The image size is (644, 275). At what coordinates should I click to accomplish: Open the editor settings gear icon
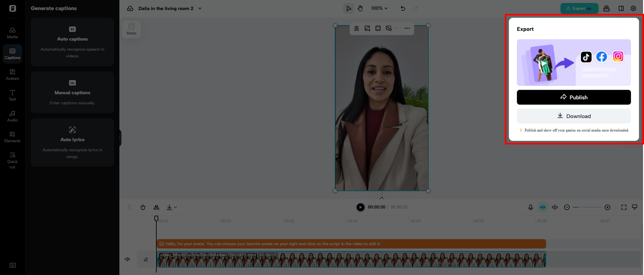(x=633, y=8)
